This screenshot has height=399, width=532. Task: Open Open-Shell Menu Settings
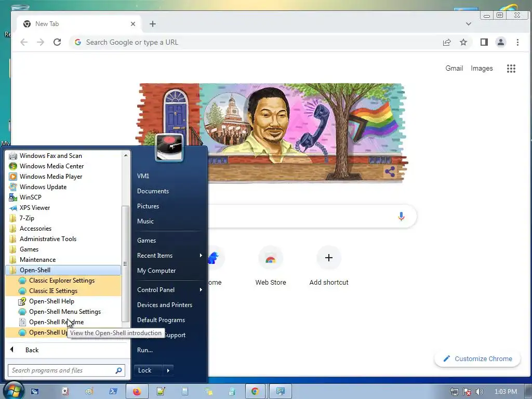click(63, 312)
